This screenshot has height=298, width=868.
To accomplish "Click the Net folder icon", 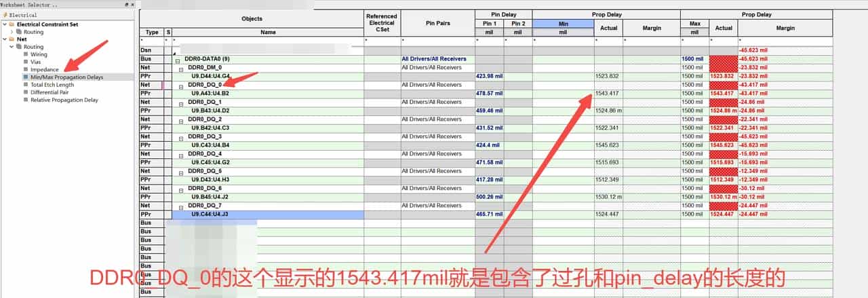I will (x=11, y=39).
